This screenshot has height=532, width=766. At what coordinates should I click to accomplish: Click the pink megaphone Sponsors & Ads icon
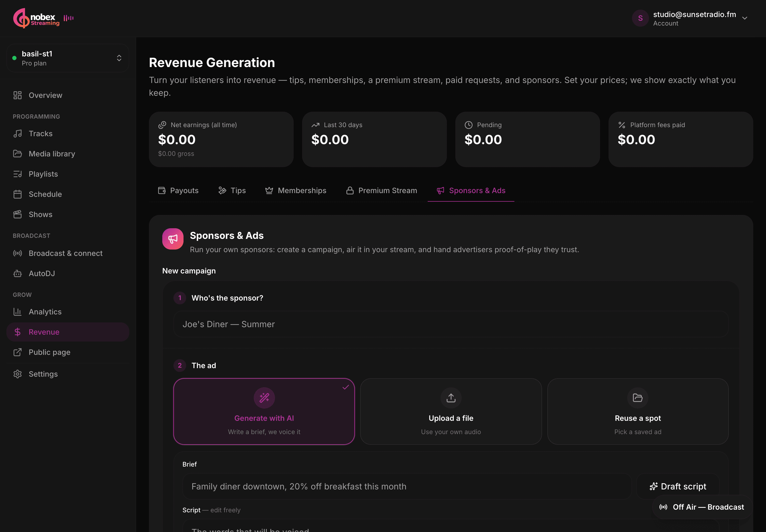tap(173, 239)
